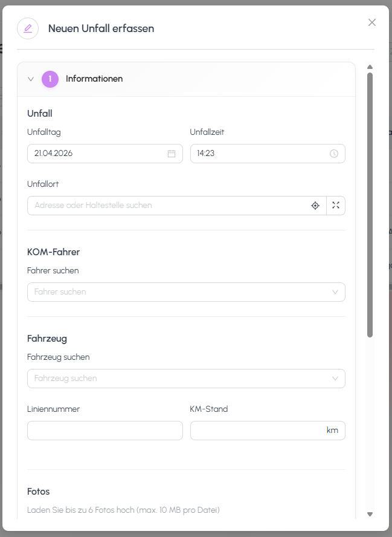The width and height of the screenshot is (392, 537).
Task: Click the Unfallzeit time field
Action: [x=260, y=154]
